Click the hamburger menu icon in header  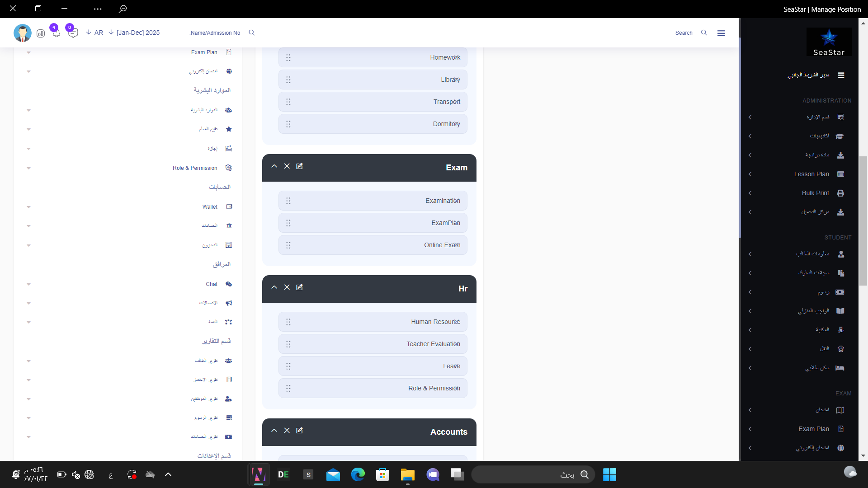pyautogui.click(x=721, y=33)
